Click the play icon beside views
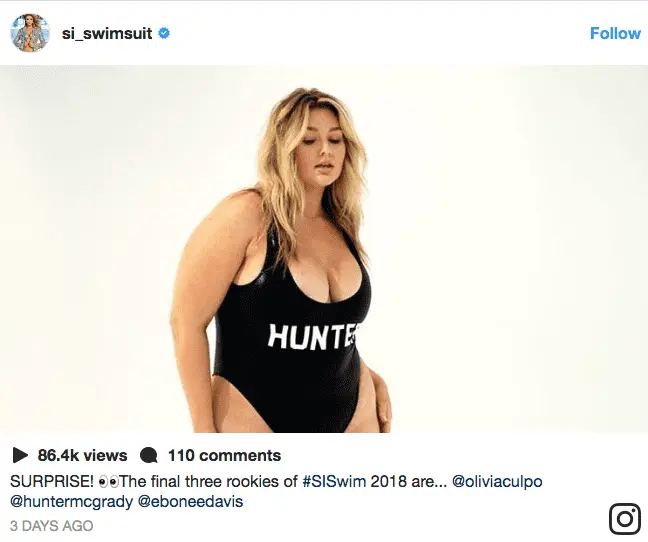Viewport: 648px width, 542px height. (18, 456)
